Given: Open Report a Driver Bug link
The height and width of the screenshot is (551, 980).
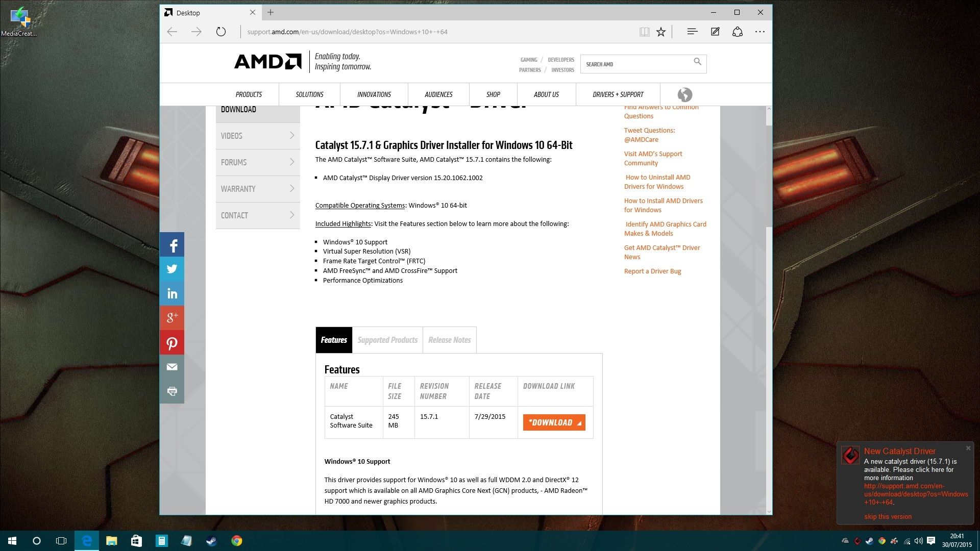Looking at the screenshot, I should tap(652, 271).
